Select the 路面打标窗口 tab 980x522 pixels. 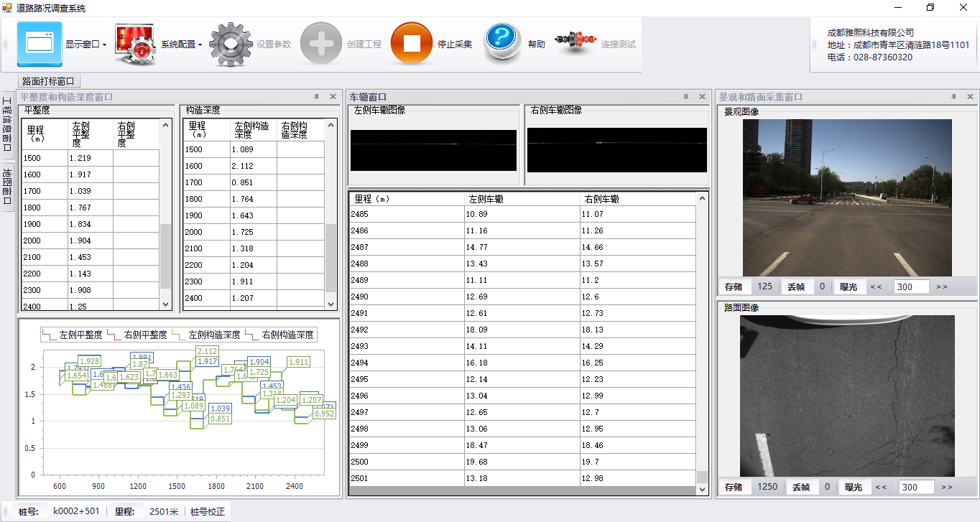pyautogui.click(x=49, y=81)
